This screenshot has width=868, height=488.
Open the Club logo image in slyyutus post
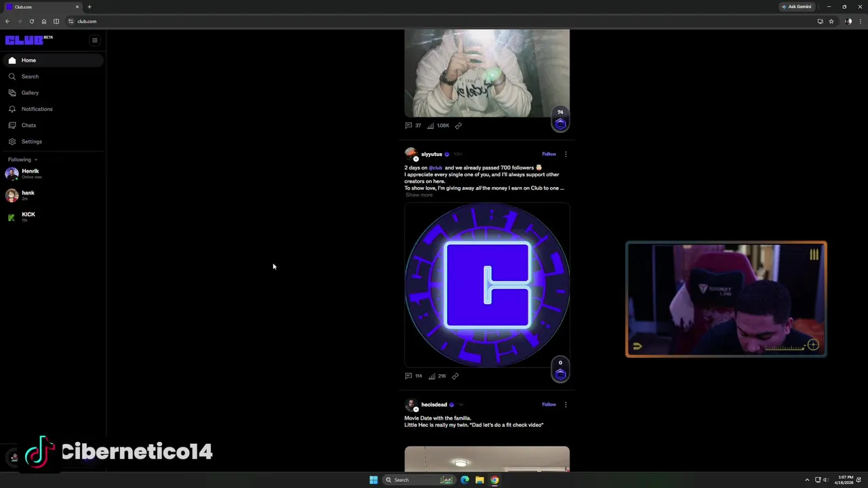click(487, 285)
